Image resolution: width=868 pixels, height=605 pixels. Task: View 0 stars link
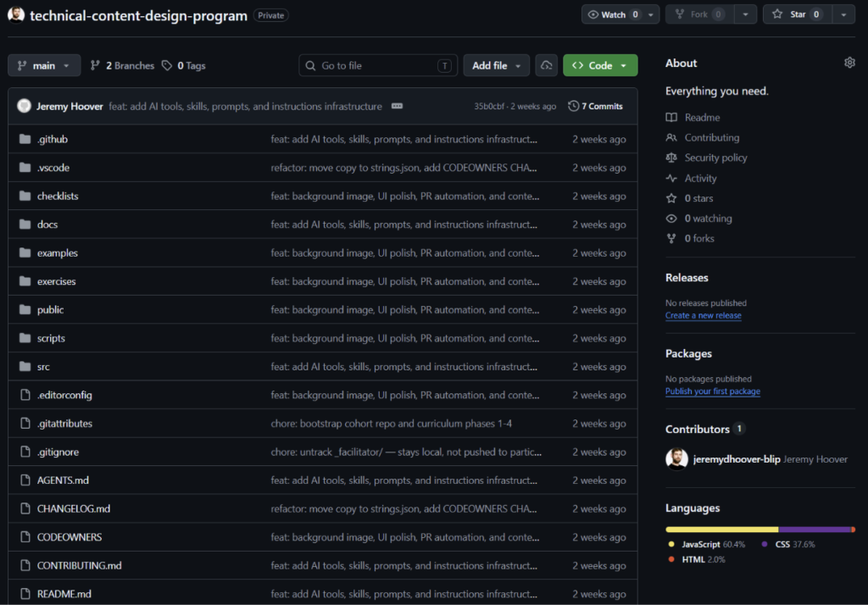click(x=698, y=198)
